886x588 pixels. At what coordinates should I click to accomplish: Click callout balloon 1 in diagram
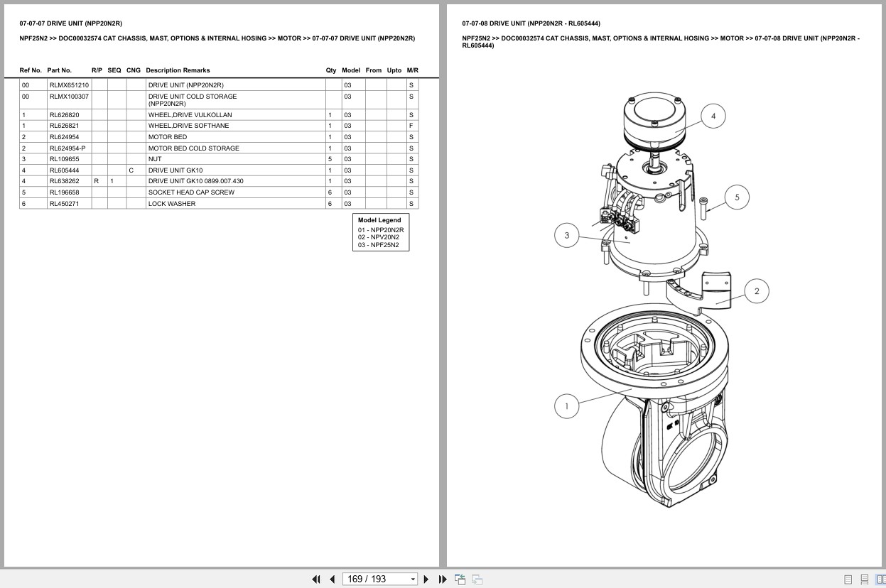566,407
